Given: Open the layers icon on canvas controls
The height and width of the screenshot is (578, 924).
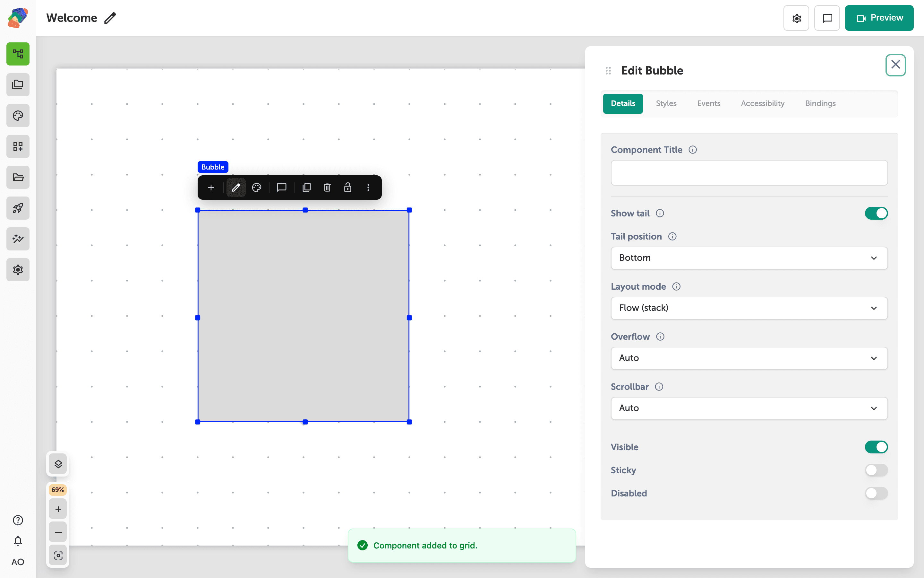Looking at the screenshot, I should (58, 464).
